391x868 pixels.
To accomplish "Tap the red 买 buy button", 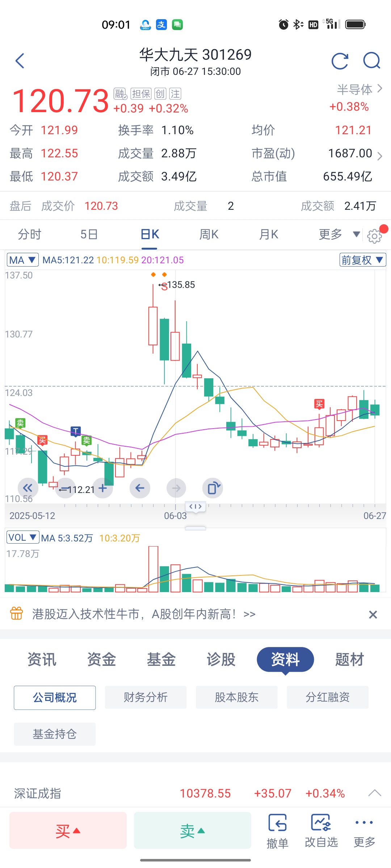I will point(68,830).
